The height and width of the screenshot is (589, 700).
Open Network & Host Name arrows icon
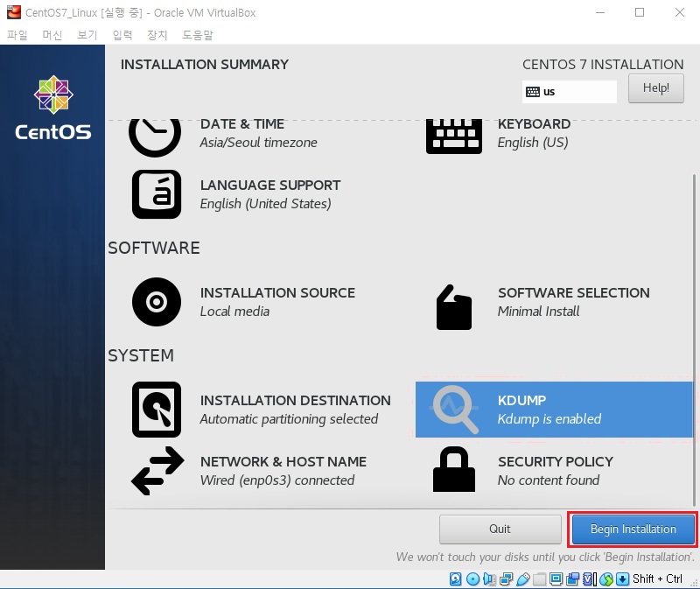pos(157,471)
